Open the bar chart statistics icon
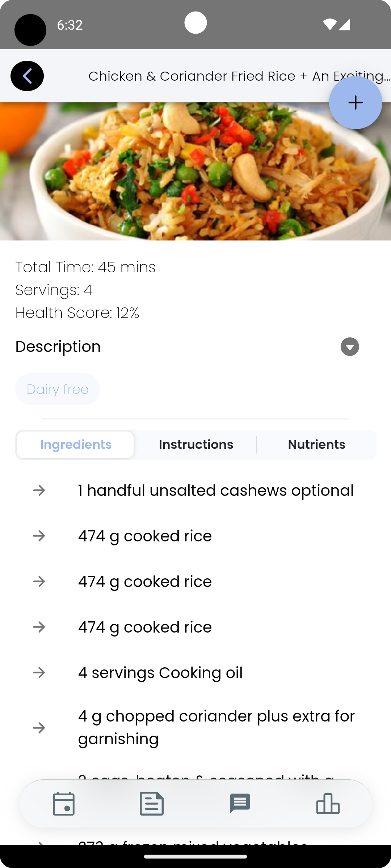The width and height of the screenshot is (391, 868). (328, 804)
